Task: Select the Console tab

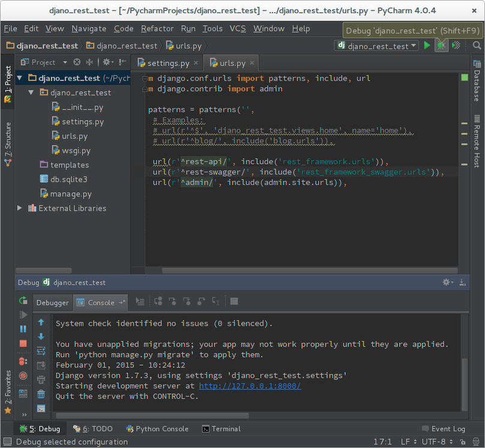Action: 101,302
